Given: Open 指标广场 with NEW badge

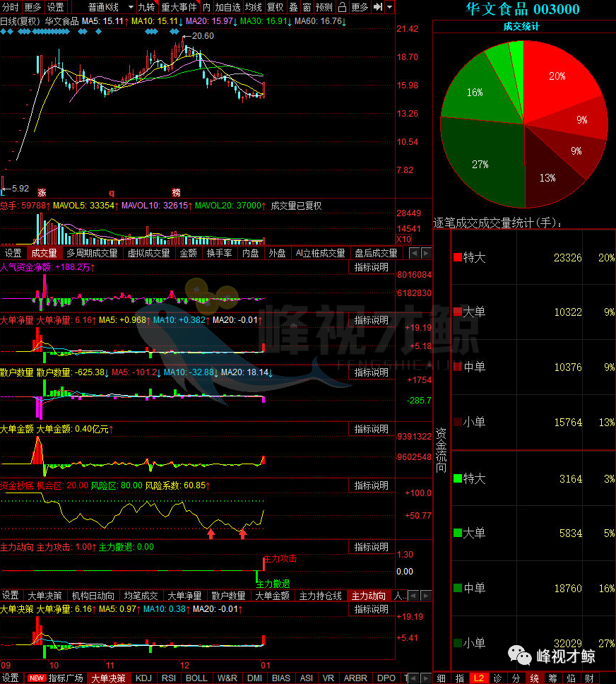Looking at the screenshot, I should [56, 678].
